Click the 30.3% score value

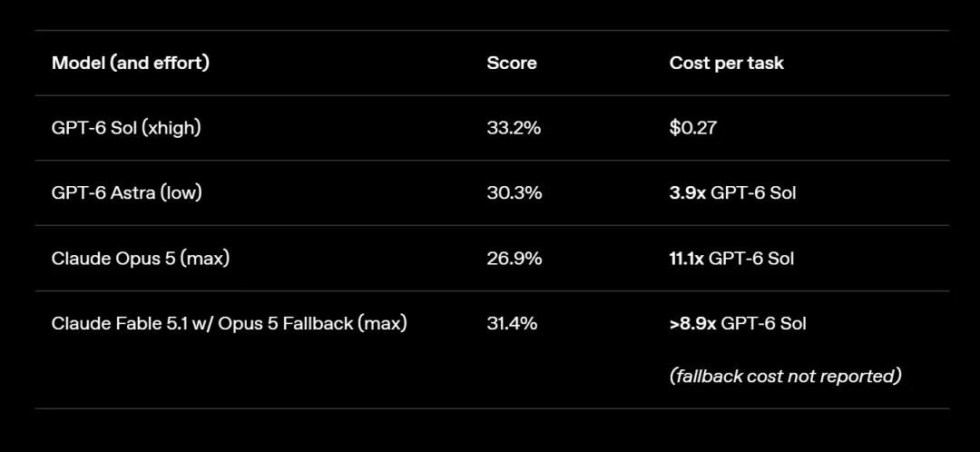(514, 193)
